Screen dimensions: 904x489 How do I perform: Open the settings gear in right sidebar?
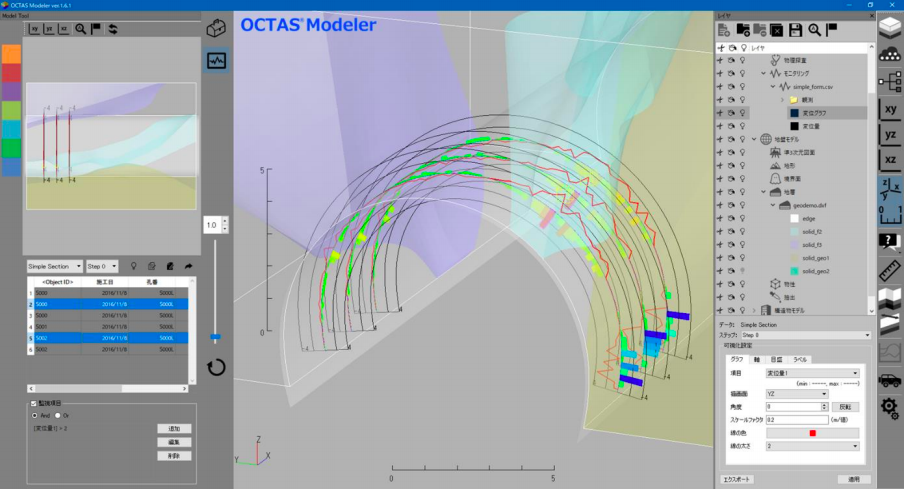coord(889,407)
